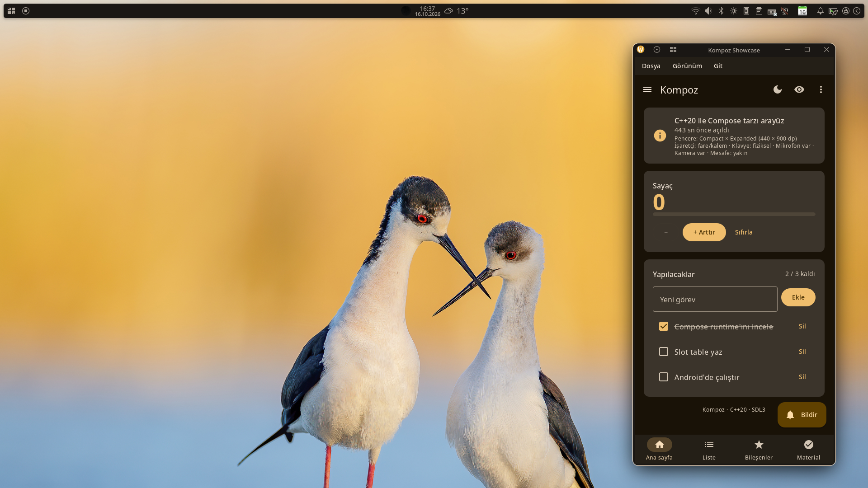Click the circle-dot pin icon in the title bar
This screenshot has height=488, width=868.
(x=657, y=50)
